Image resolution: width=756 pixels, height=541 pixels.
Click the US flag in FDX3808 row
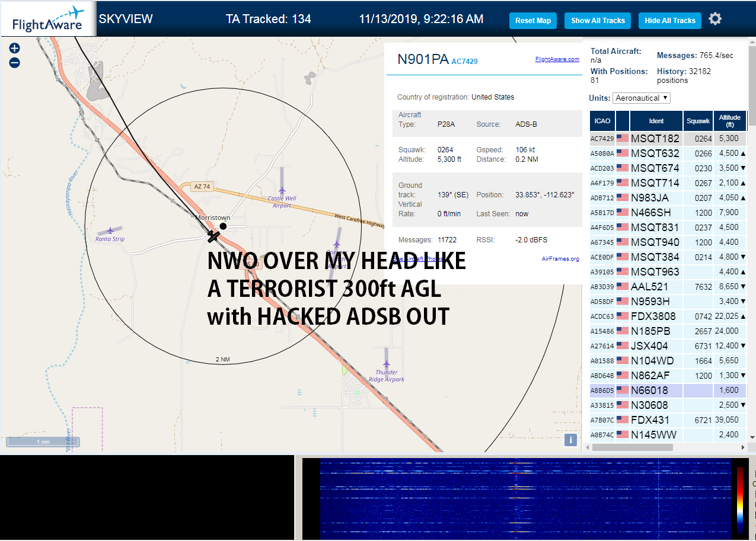623,316
